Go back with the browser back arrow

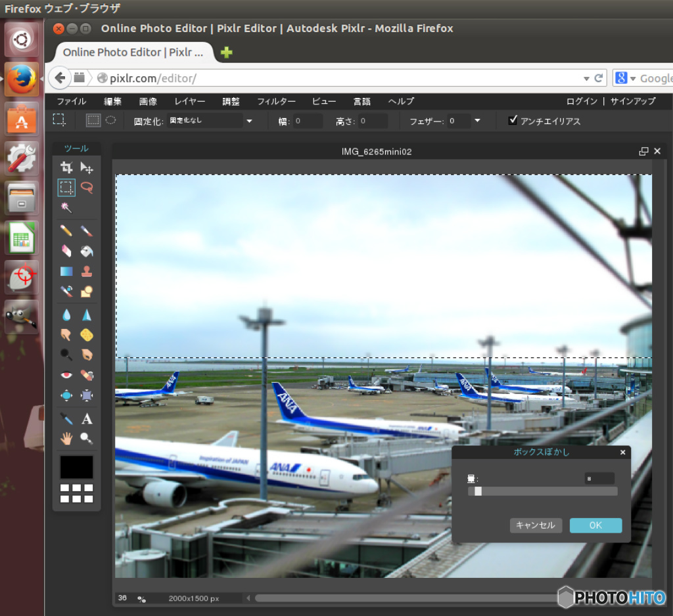click(60, 78)
